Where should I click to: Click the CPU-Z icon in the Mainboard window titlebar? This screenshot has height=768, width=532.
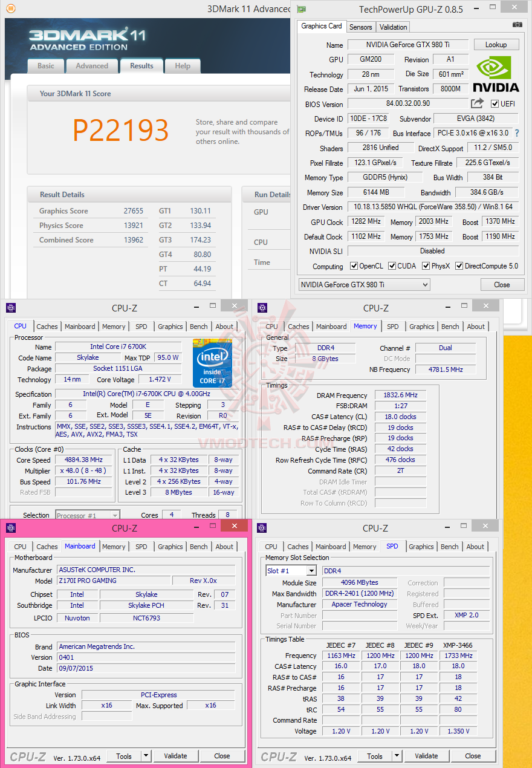[11, 528]
